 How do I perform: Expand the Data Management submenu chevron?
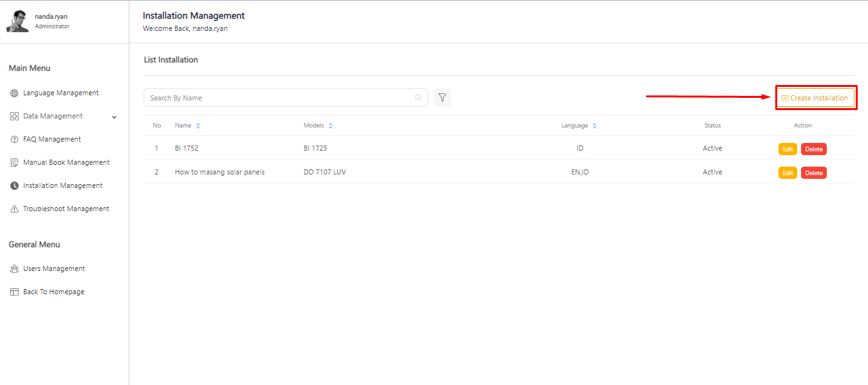click(114, 117)
